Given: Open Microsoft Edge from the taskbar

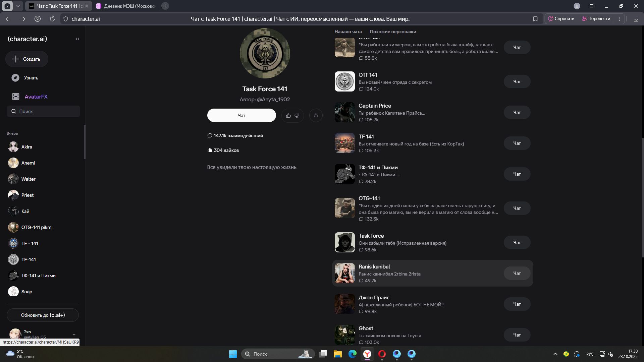Looking at the screenshot, I should (353, 354).
